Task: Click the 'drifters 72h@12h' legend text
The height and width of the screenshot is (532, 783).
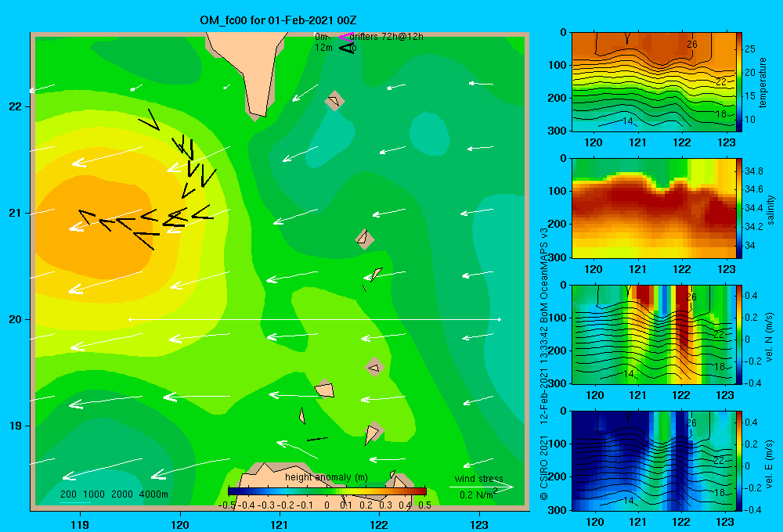Action: pyautogui.click(x=387, y=37)
